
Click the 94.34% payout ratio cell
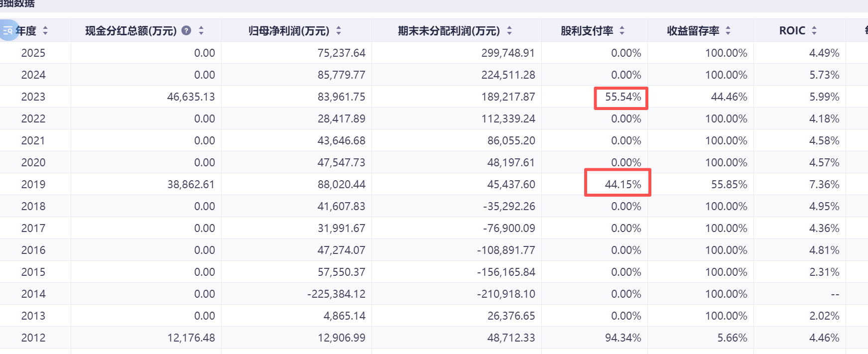click(622, 338)
